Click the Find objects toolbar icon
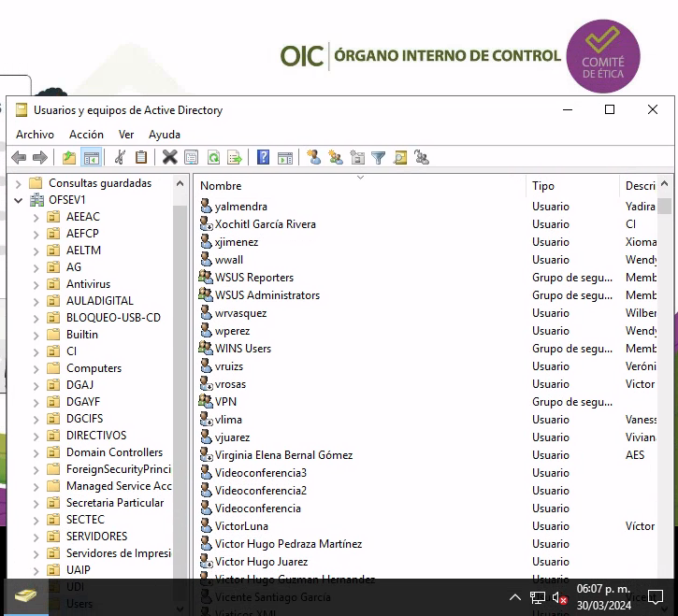The image size is (678, 616). (400, 157)
